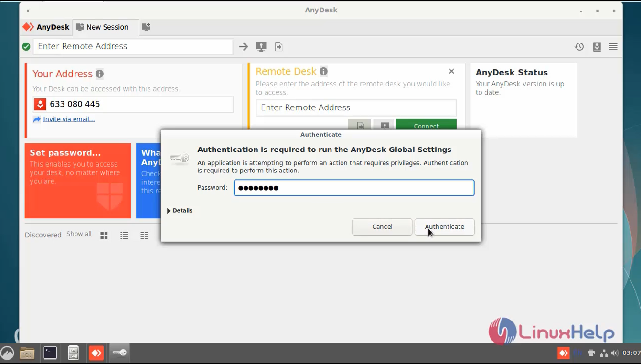Viewport: 641px width, 364px height.
Task: Click the Connect button in Remote Desk
Action: coord(426,125)
